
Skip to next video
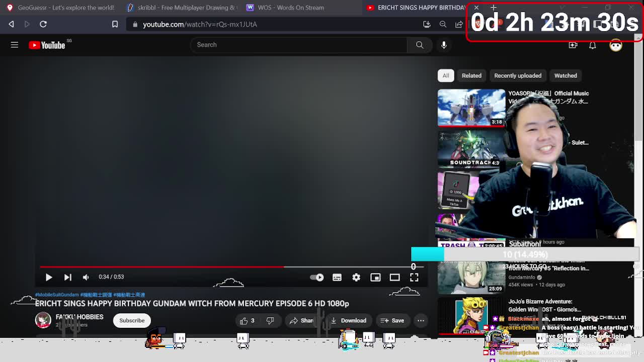click(x=67, y=277)
